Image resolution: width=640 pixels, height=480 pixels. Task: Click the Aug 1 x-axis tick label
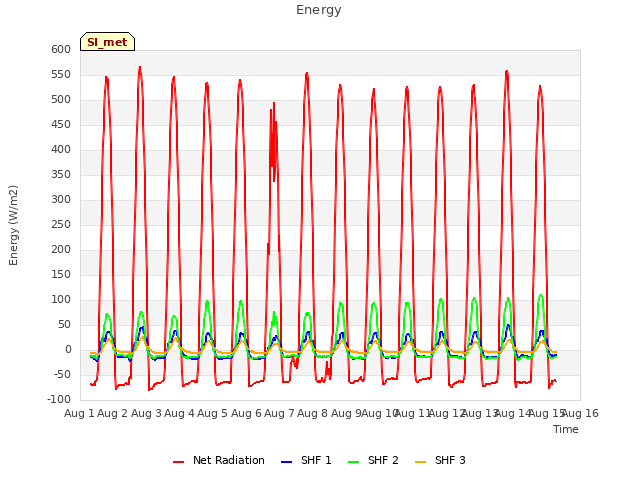79,413
